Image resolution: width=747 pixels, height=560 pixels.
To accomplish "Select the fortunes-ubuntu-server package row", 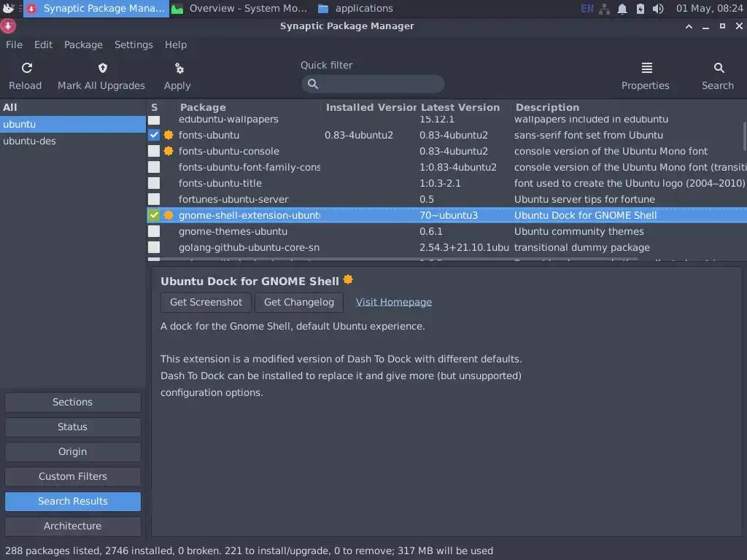I will (447, 199).
